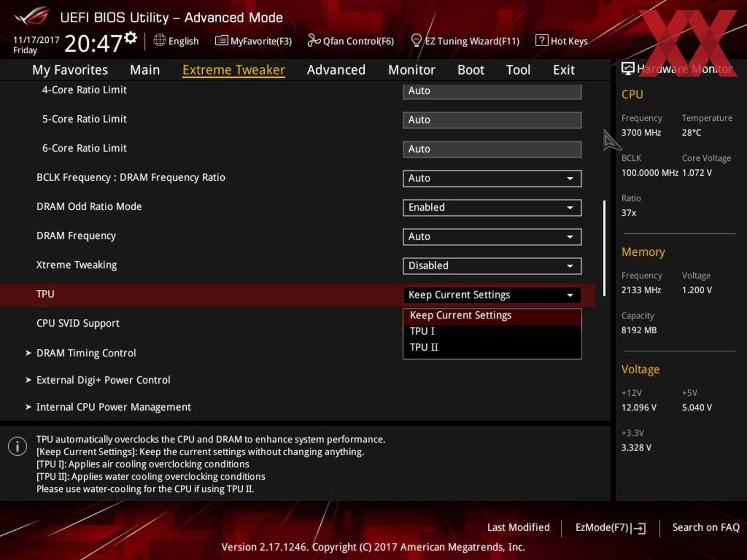Click the settings list scrollbar
The width and height of the screenshot is (747, 560).
[x=604, y=248]
